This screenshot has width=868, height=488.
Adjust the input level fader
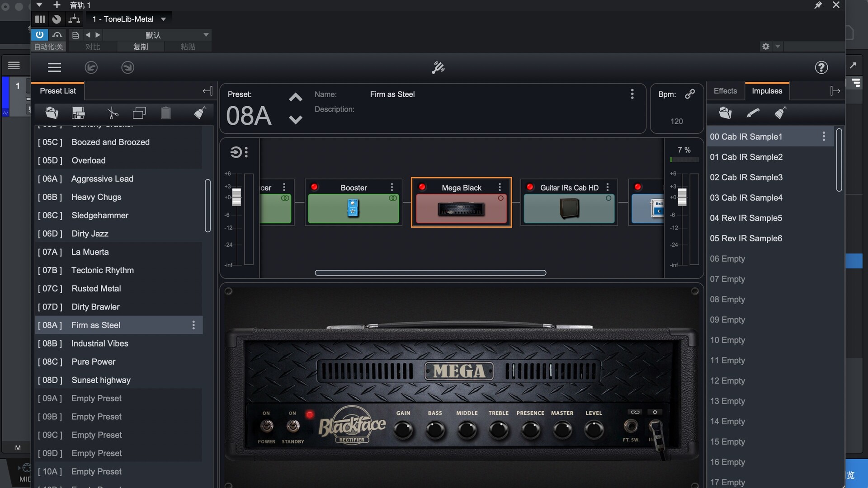(236, 197)
